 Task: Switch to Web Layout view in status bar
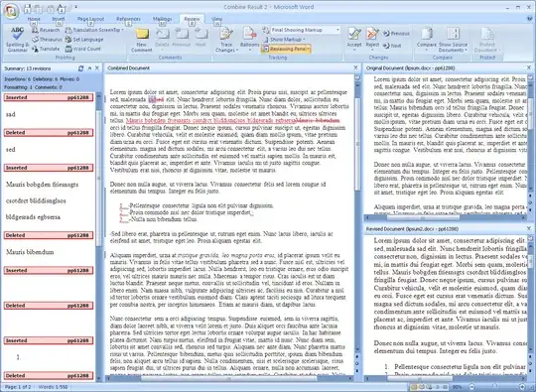tap(430, 387)
